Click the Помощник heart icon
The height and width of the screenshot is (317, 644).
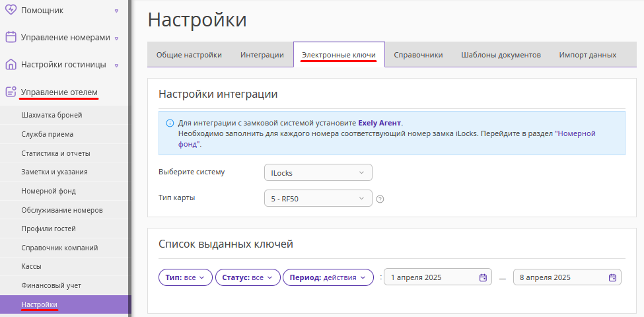pos(11,11)
